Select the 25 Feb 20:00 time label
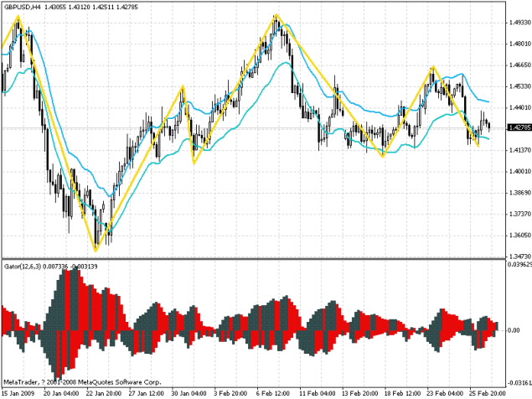Screen dimensions: 532x399 click(488, 393)
